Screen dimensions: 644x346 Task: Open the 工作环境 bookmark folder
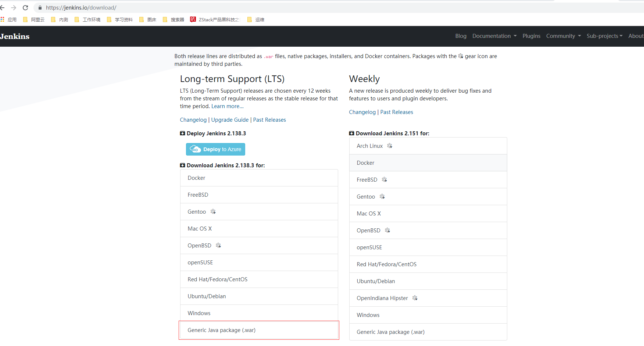(87, 19)
